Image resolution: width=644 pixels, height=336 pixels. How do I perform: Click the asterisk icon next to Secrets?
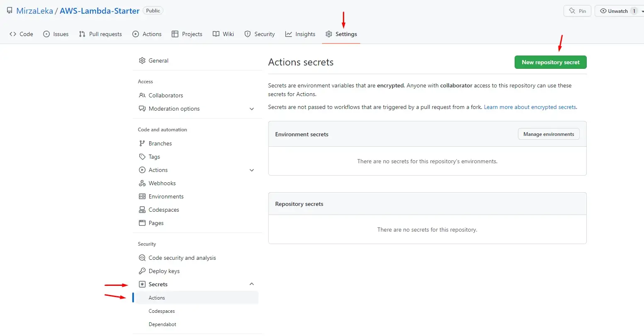(142, 284)
